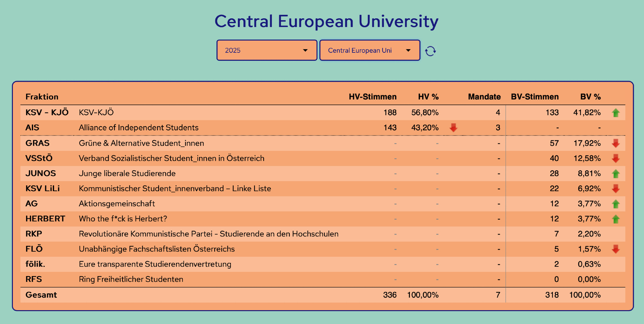The height and width of the screenshot is (324, 644).
Task: Click Kommunistischer Student_innenverband – Linke Liste
Action: coord(175,189)
